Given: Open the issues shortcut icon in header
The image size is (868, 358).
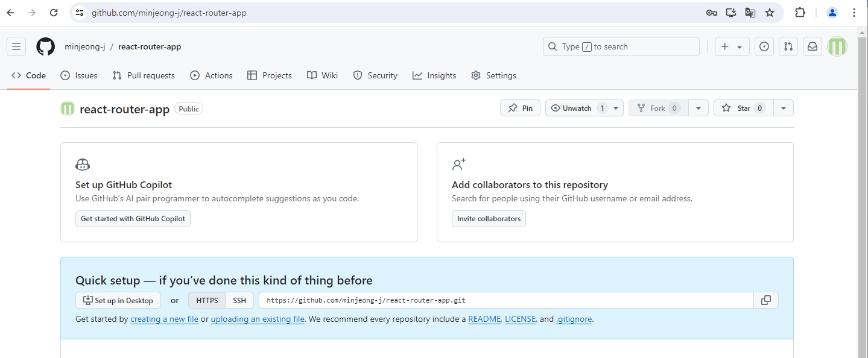Looking at the screenshot, I should tap(764, 46).
